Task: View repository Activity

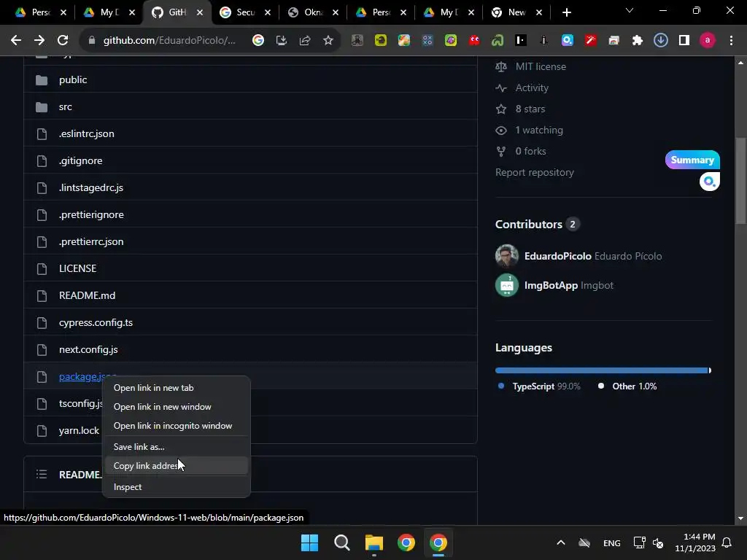Action: click(532, 88)
